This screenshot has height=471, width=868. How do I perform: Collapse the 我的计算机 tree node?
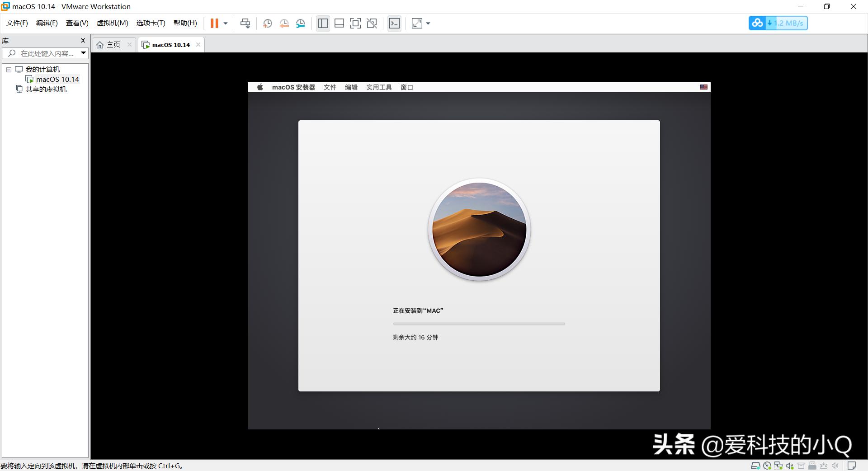tap(8, 69)
